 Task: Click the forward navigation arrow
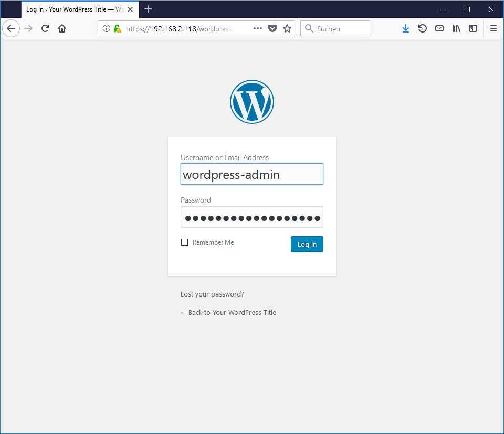coord(28,28)
